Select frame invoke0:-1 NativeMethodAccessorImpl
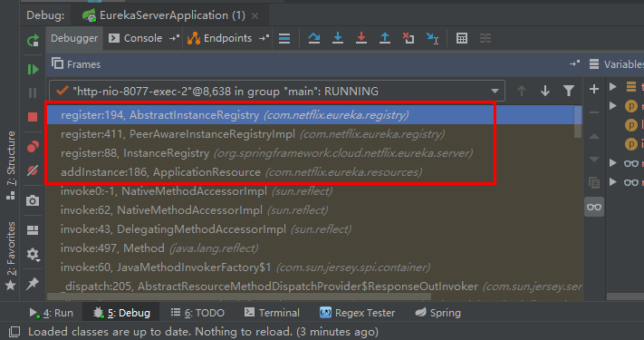Screen dimensions: 644x340 point(313,190)
